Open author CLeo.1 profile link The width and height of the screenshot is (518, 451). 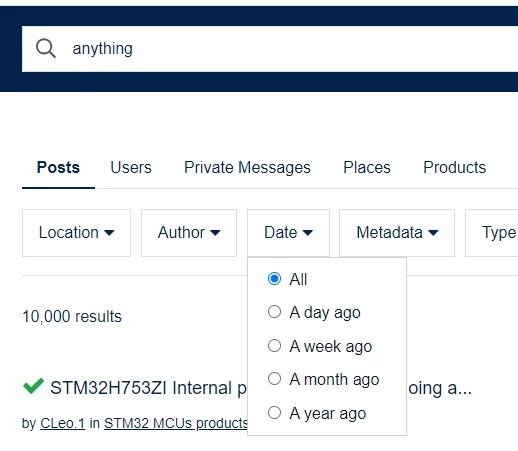point(62,423)
